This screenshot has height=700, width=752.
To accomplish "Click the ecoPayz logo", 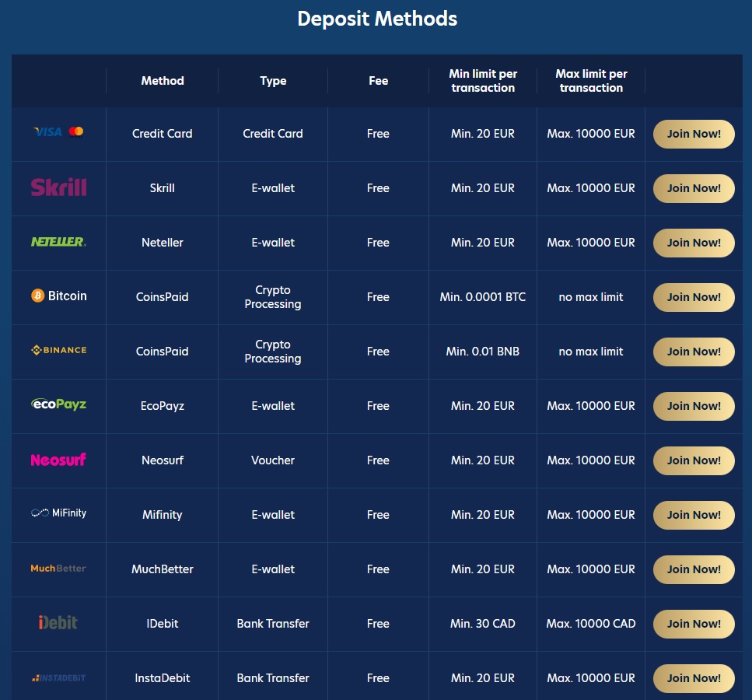I will (58, 404).
